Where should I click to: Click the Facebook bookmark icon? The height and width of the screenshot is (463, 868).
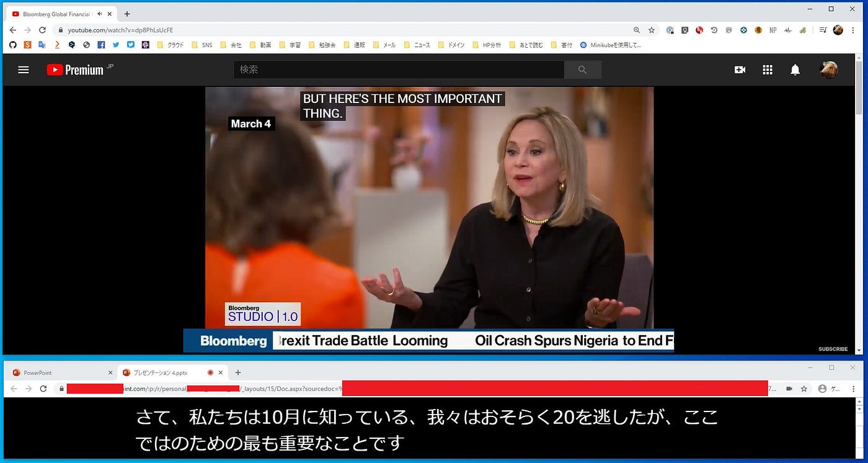coord(101,45)
